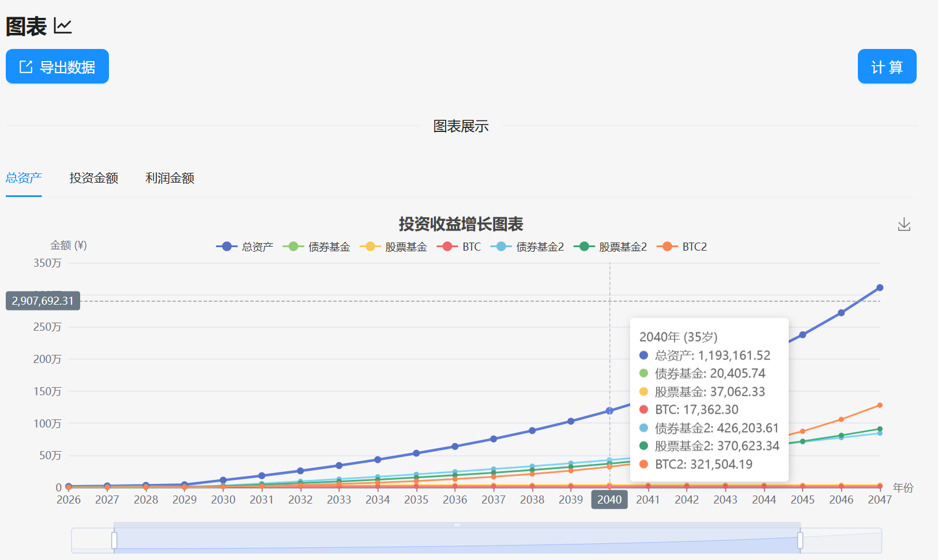The image size is (938, 560).
Task: Click the 2047 year axis label
Action: tap(880, 500)
